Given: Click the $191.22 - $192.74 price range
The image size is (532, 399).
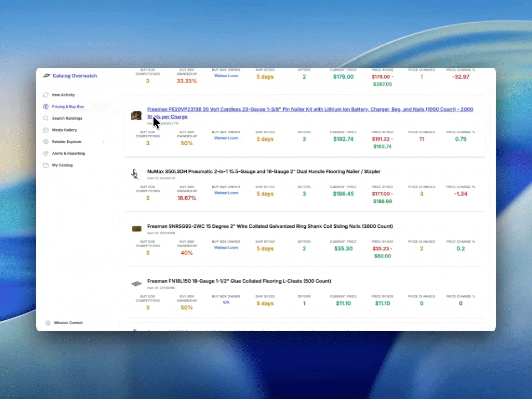Looking at the screenshot, I should (x=382, y=143).
